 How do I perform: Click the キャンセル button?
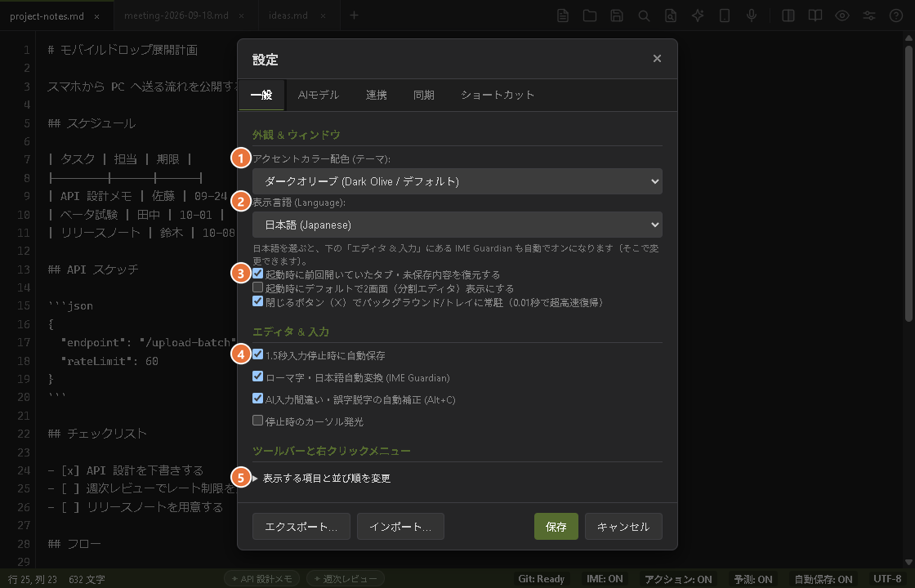coord(623,527)
